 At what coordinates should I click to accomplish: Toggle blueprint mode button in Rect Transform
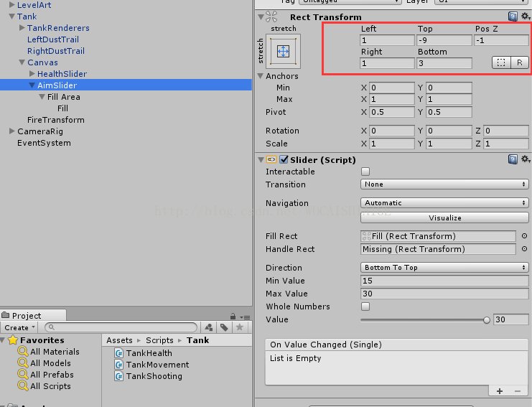(x=501, y=62)
